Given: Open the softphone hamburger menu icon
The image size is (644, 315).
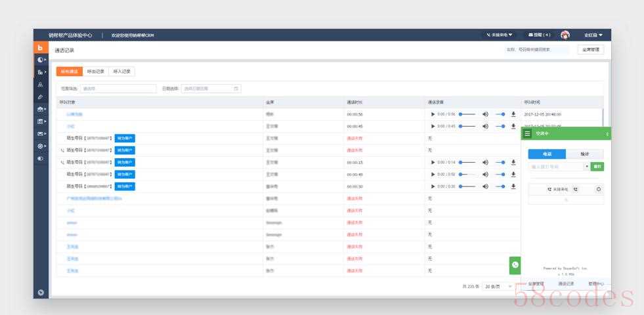Looking at the screenshot, I should click(x=527, y=133).
